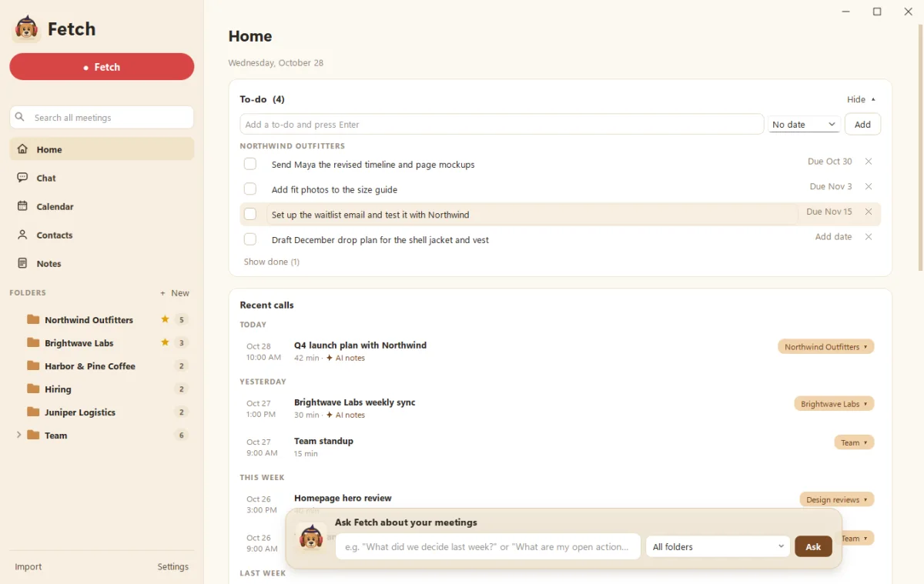Open Notes in sidebar
The image size is (924, 584).
click(x=102, y=263)
